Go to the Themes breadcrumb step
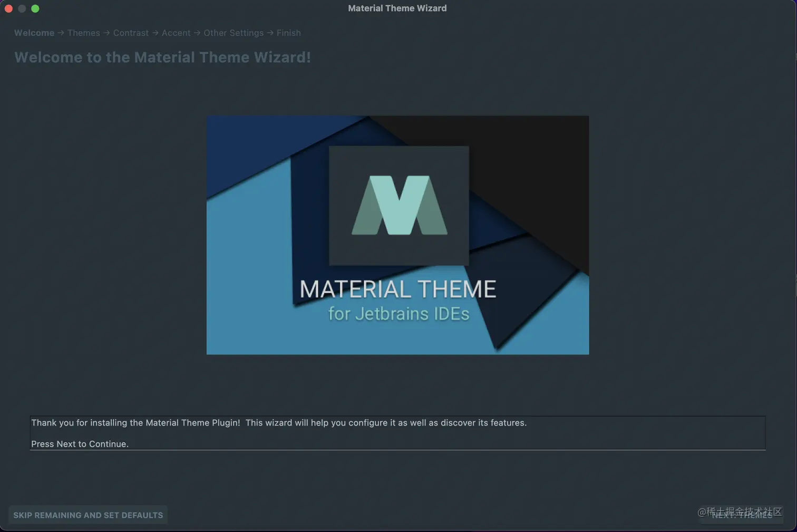The width and height of the screenshot is (797, 532). coord(84,33)
